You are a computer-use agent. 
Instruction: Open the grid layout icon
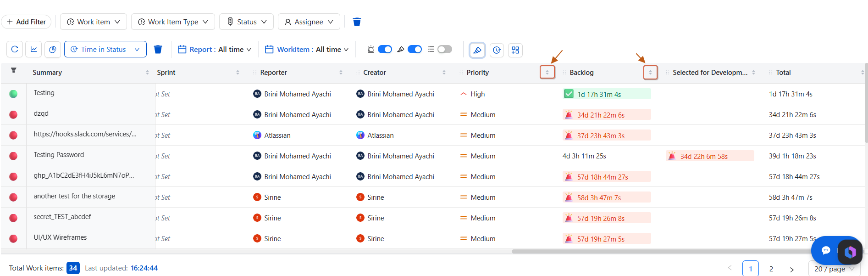pyautogui.click(x=515, y=50)
